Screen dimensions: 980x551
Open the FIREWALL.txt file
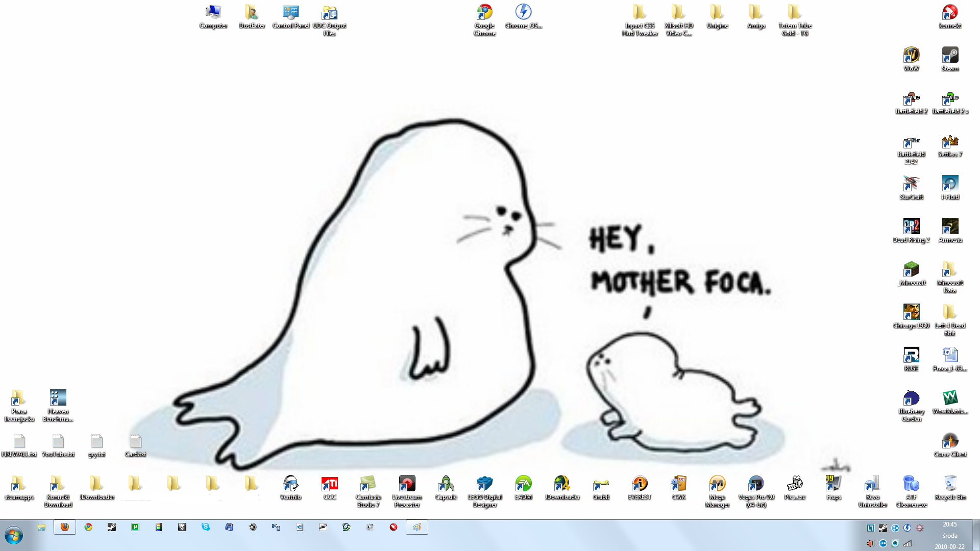[x=19, y=445]
